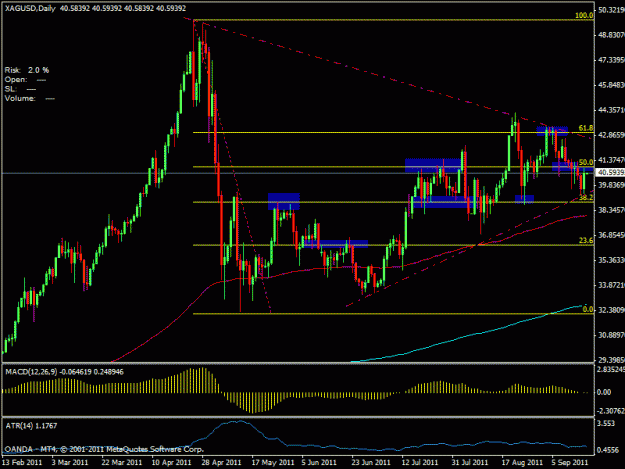Screen dimensions: 625x469
Task: Select the 29.3985 price axis value
Action: [x=611, y=360]
